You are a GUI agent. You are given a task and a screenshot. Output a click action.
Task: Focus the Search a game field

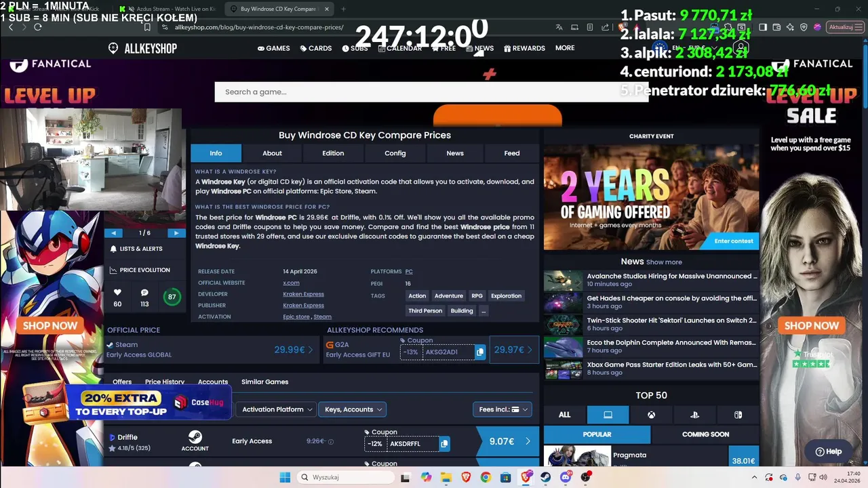coord(431,92)
